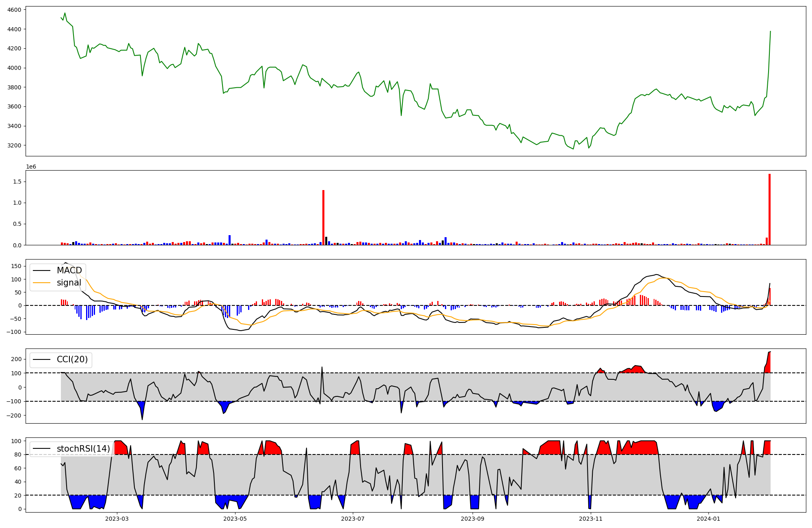This screenshot has width=812, height=528.
Task: Click the CCI(20) legend entry
Action: (x=61, y=359)
